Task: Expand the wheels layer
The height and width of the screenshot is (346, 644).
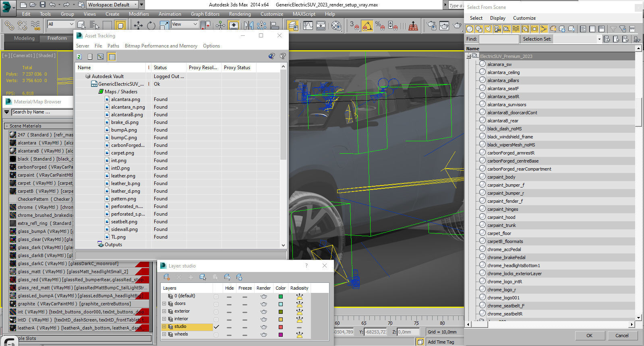Action: pyautogui.click(x=164, y=334)
